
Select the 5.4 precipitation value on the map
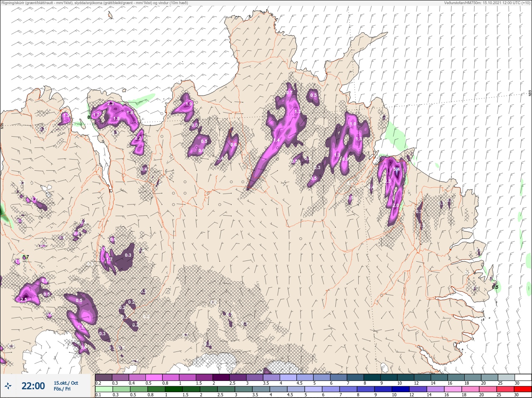pos(397,169)
